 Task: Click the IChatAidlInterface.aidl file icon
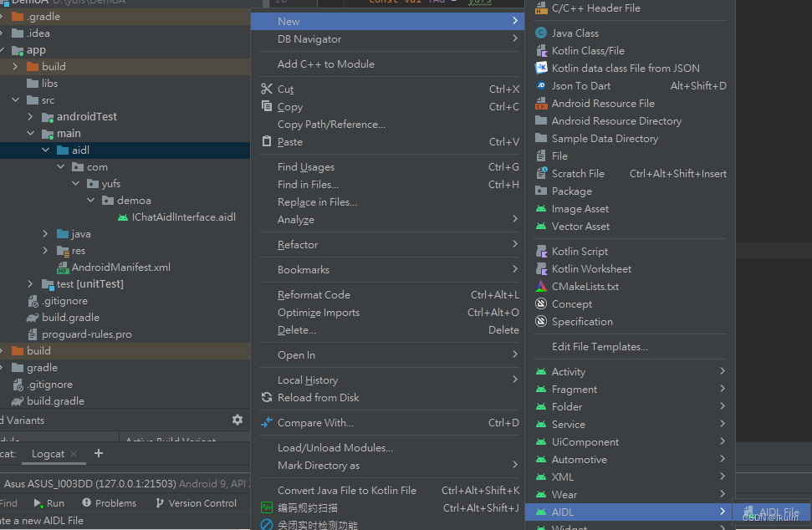[x=123, y=217]
